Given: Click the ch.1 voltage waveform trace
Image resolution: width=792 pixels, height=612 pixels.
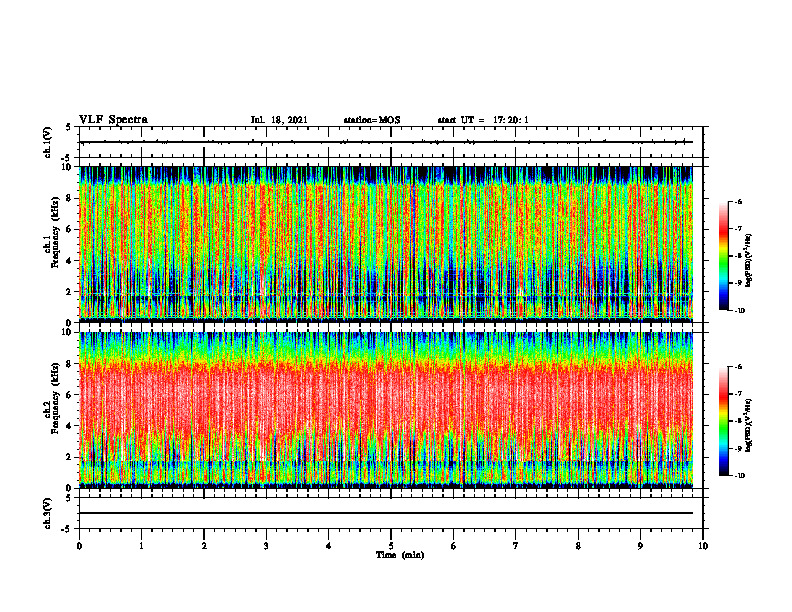Looking at the screenshot, I should tap(386, 142).
